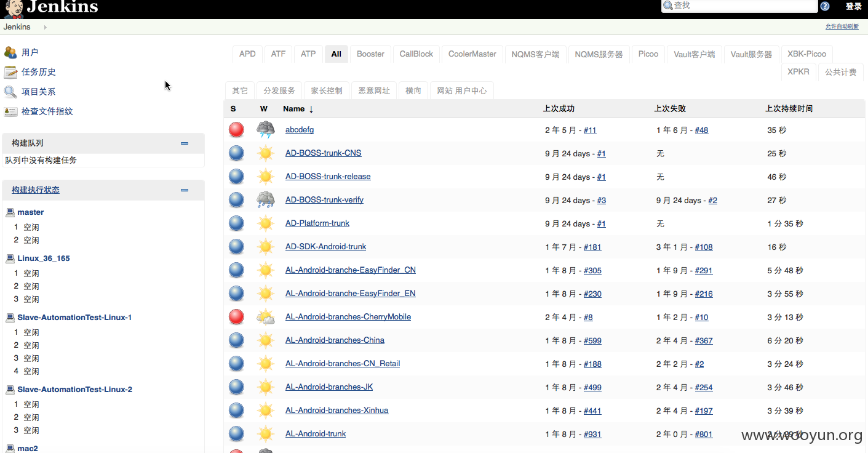
Task: Collapse the 构建队列 panel
Action: point(185,143)
